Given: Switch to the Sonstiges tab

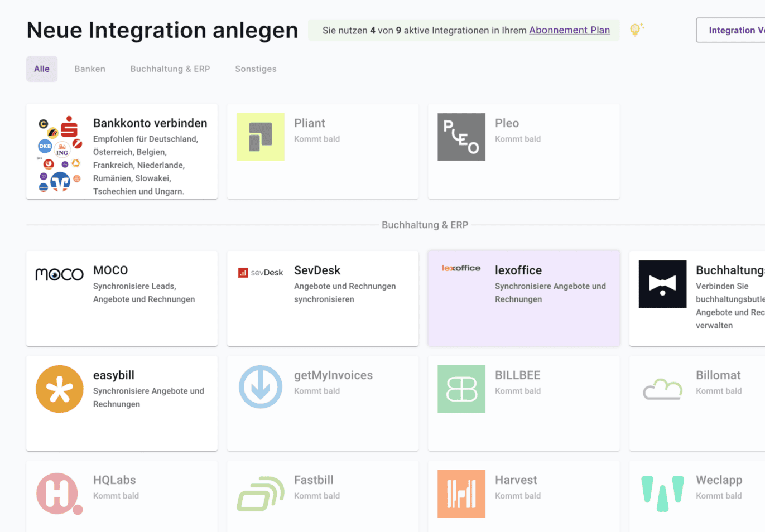Looking at the screenshot, I should (x=256, y=69).
